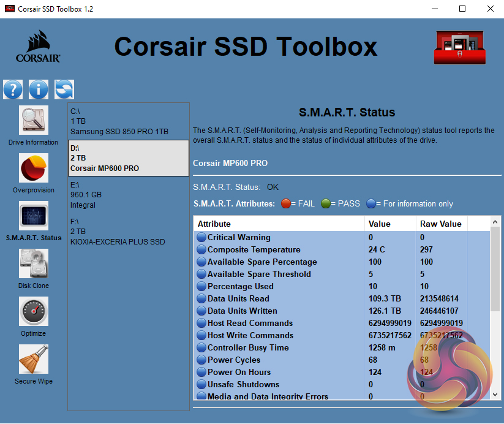Click the Refresh drives icon
The image size is (504, 424).
click(64, 89)
